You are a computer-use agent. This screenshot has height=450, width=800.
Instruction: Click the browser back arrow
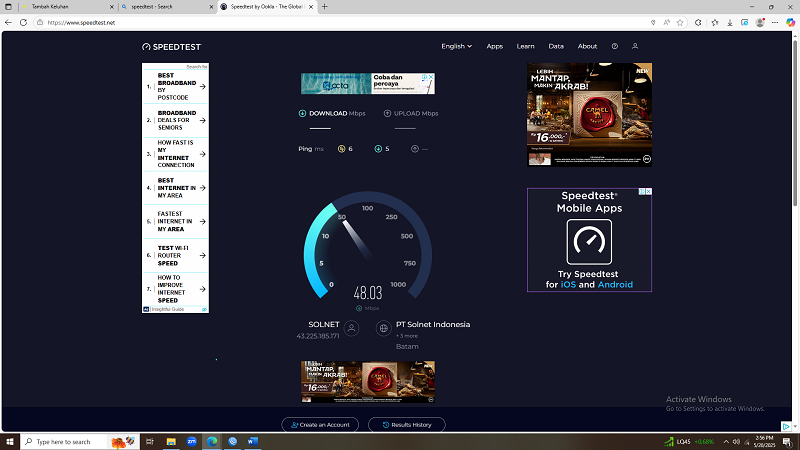[8, 22]
